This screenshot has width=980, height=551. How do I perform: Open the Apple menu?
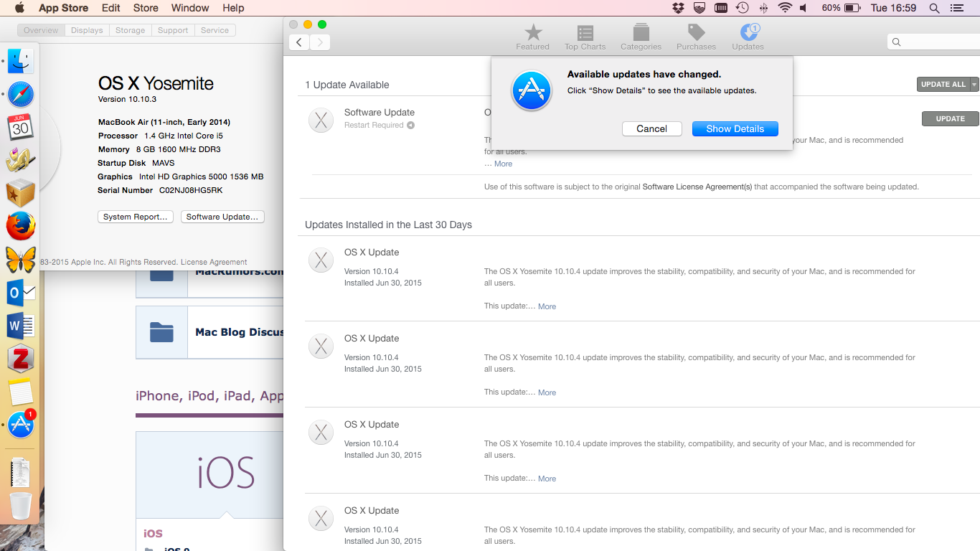tap(19, 8)
